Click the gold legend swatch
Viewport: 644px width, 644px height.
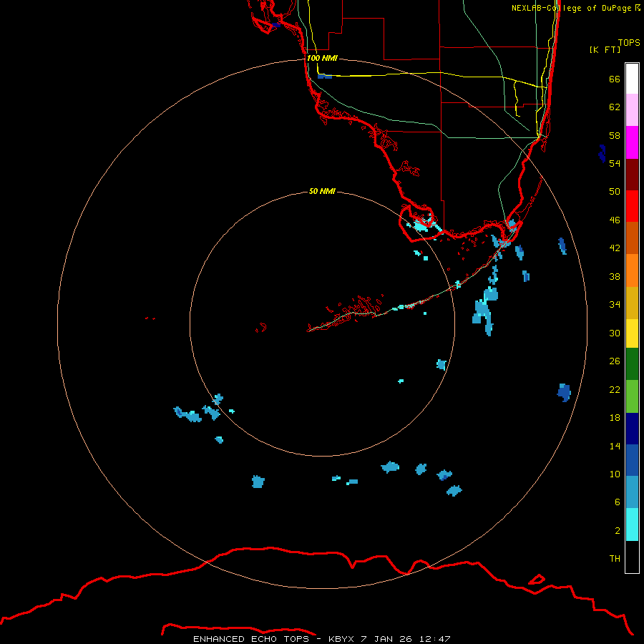coord(632,303)
